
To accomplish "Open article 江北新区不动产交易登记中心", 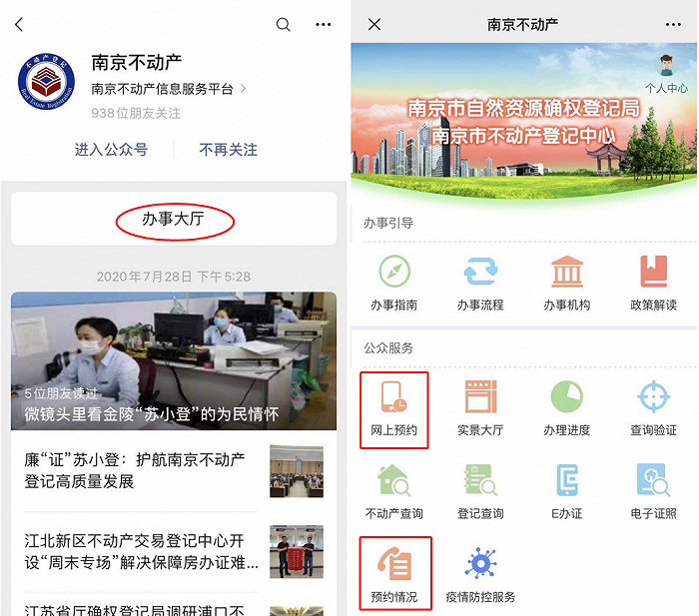I will click(x=142, y=552).
